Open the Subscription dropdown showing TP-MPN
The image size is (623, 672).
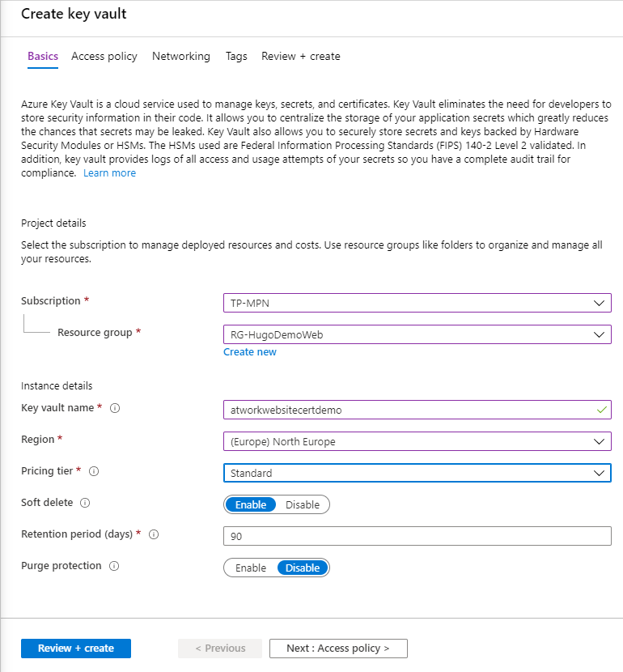click(417, 303)
